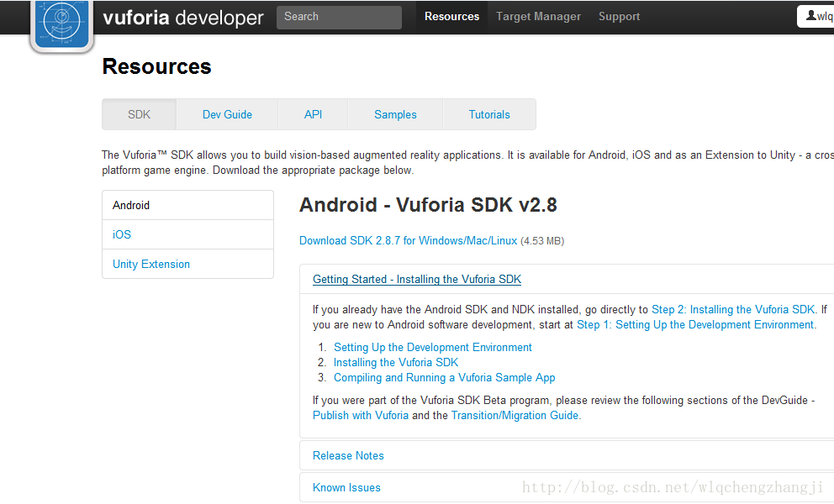Select iOS in the platform list
Screen dimensions: 834x504
tap(187, 234)
